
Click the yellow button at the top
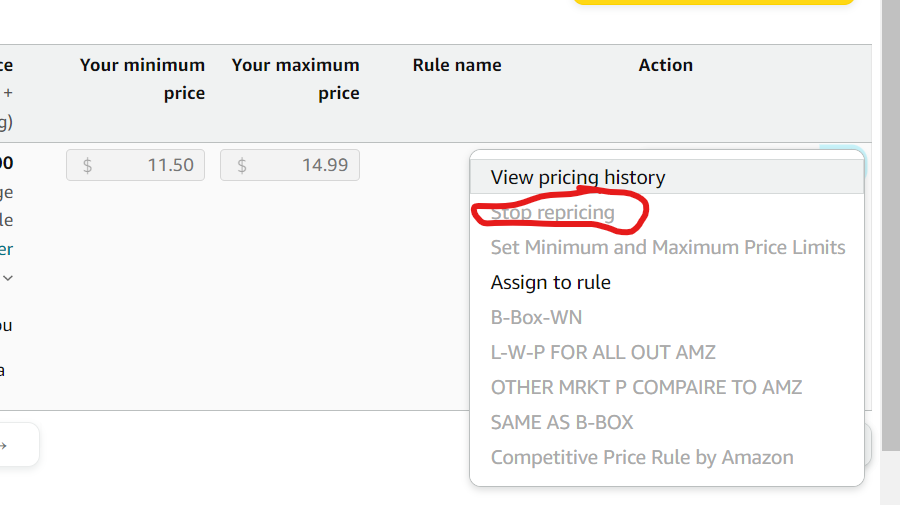[713, 2]
